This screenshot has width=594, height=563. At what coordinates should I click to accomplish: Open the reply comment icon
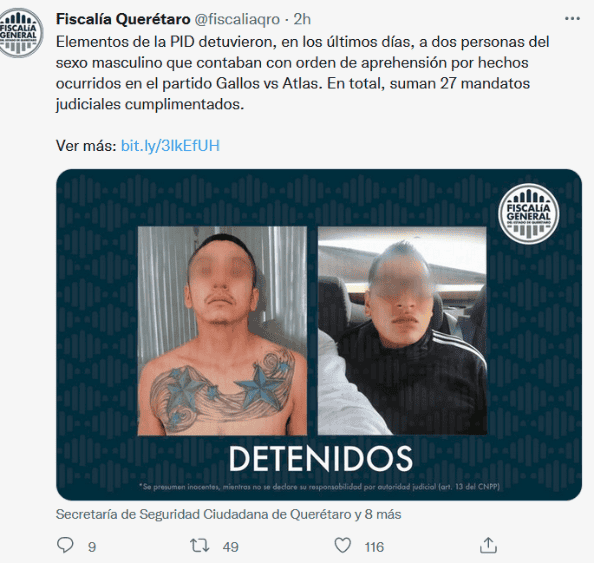[x=65, y=546]
